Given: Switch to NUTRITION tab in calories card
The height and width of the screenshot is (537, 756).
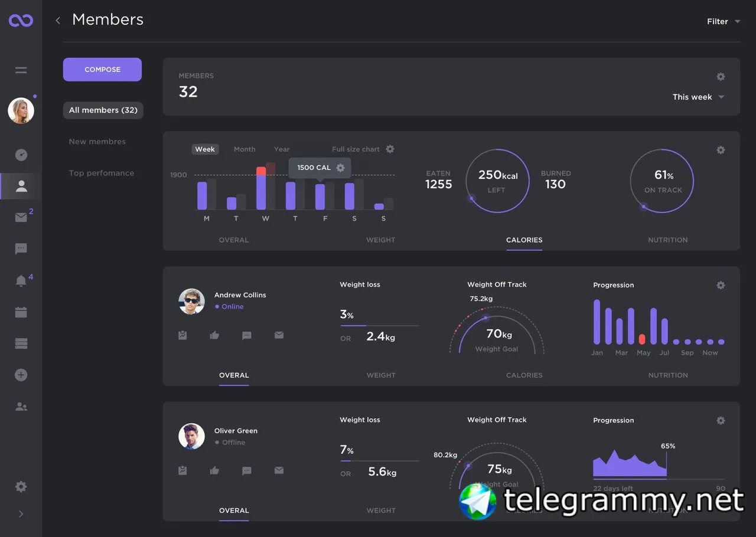Looking at the screenshot, I should pos(668,240).
